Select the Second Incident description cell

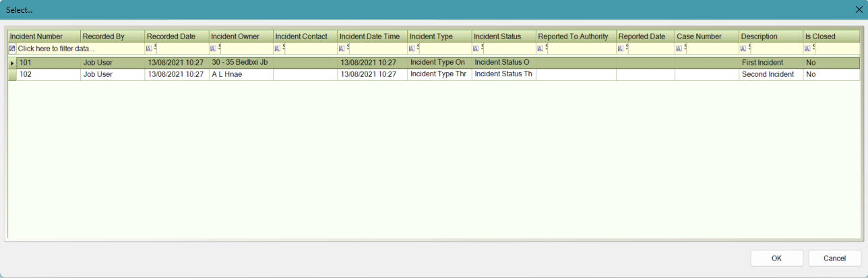point(770,75)
